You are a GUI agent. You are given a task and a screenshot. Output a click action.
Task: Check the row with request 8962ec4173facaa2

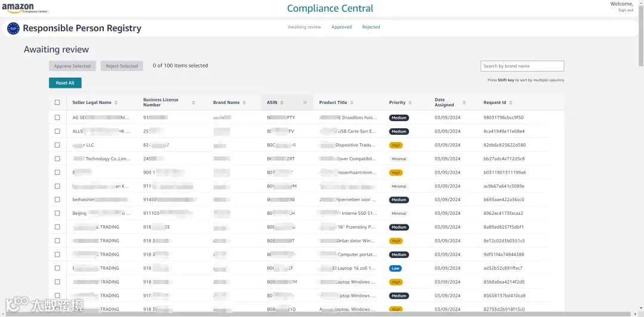[x=57, y=213]
